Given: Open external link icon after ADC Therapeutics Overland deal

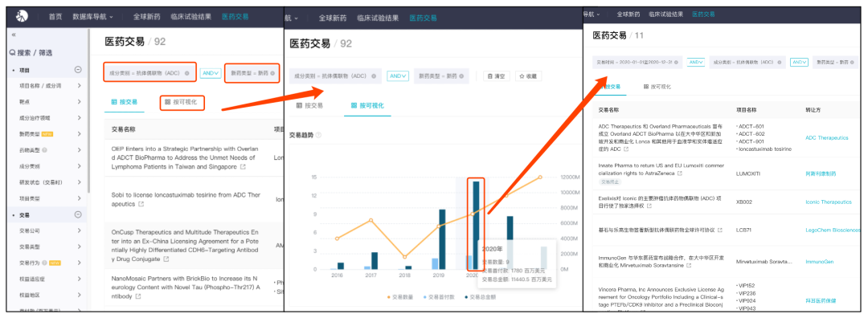Looking at the screenshot, I should (626, 149).
